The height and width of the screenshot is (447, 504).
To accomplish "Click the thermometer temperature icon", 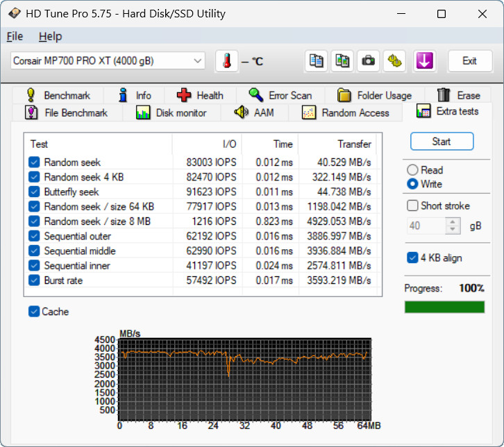I will 226,61.
